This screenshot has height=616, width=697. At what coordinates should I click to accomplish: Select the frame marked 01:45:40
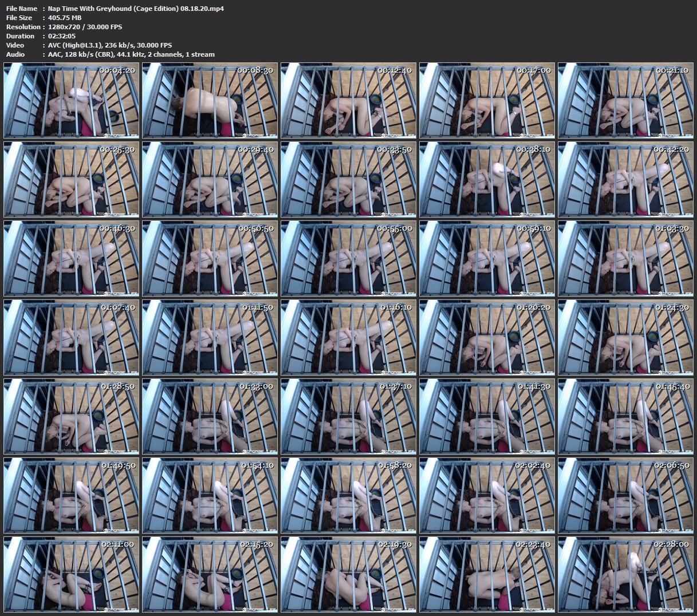[x=625, y=417]
